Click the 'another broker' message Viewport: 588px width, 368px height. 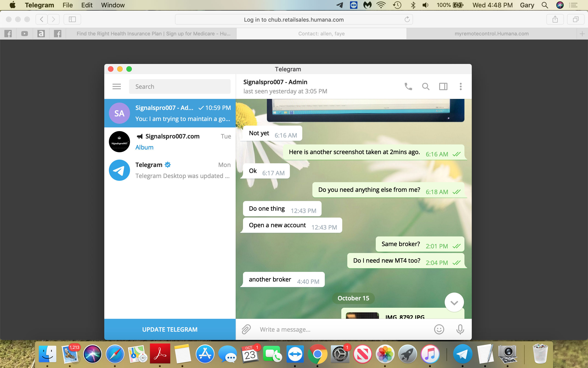(284, 279)
